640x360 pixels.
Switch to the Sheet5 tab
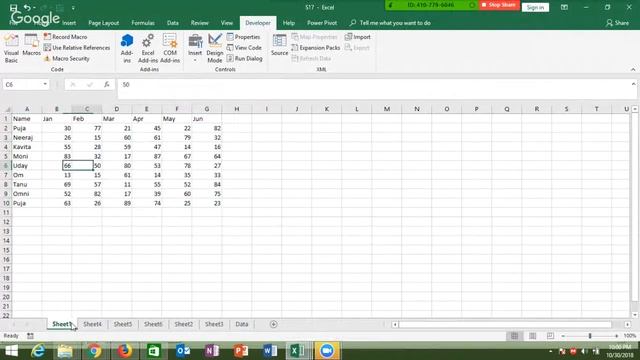point(122,324)
